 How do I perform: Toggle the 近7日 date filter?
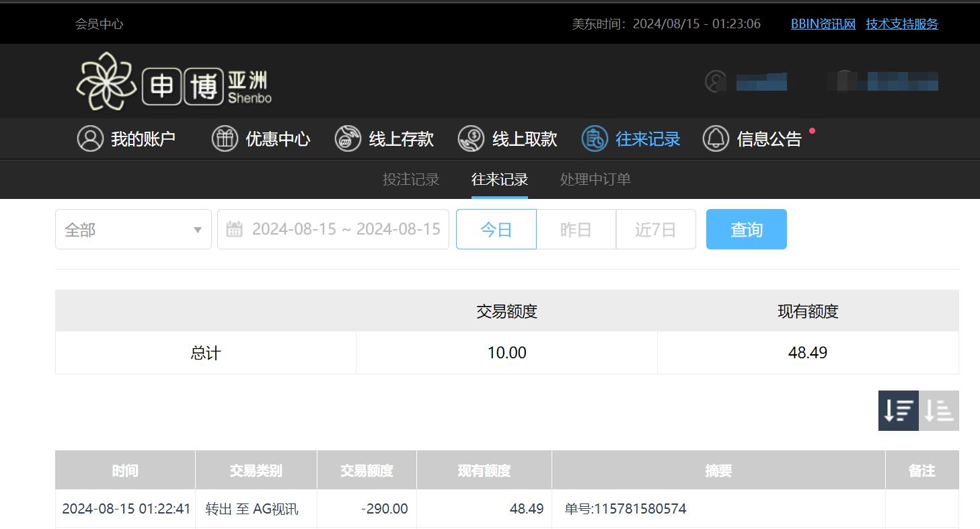656,229
